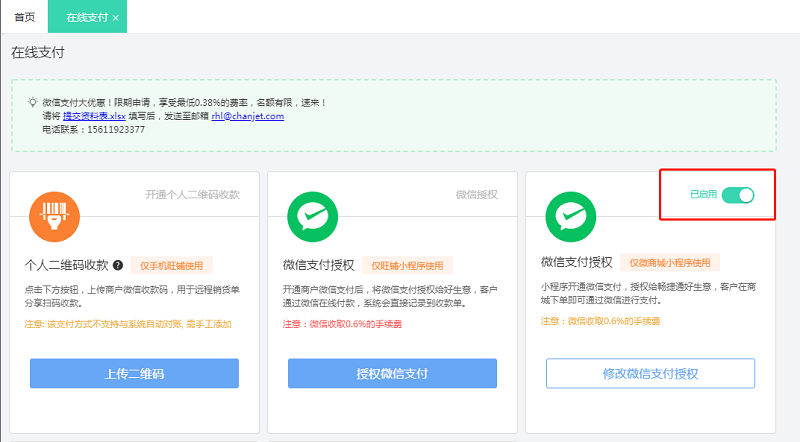800x442 pixels.
Task: Click the orange QR code scanner icon
Action: [54, 216]
